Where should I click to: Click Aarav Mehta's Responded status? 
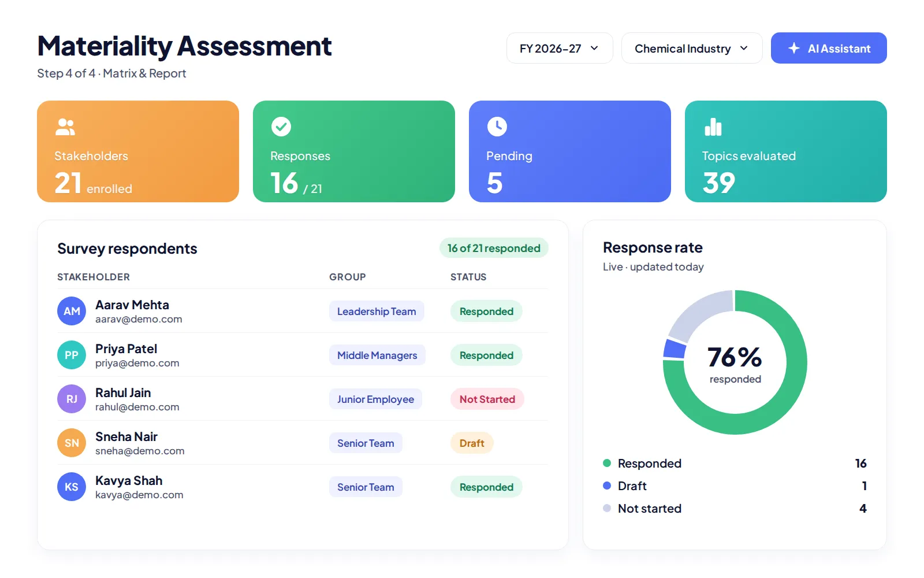pos(486,311)
